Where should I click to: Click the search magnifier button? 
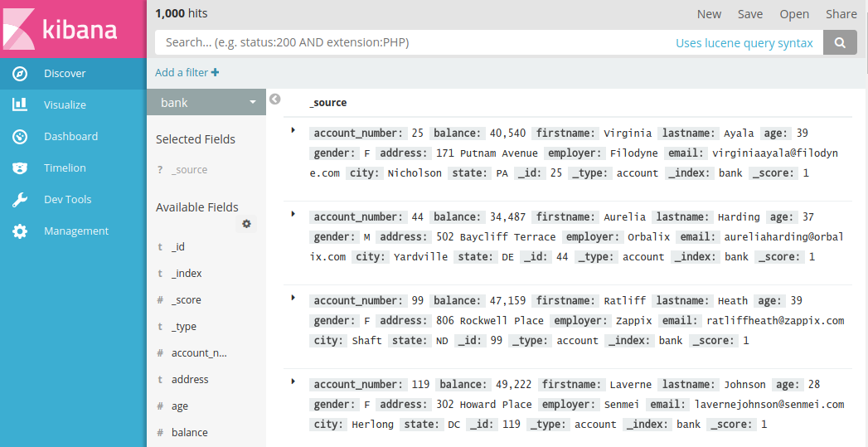pyautogui.click(x=840, y=42)
